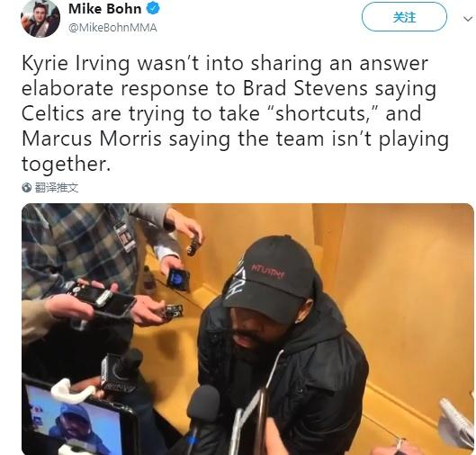The width and height of the screenshot is (476, 455).
Task: Open the @MikeBohnMMA handle link
Action: [x=112, y=28]
